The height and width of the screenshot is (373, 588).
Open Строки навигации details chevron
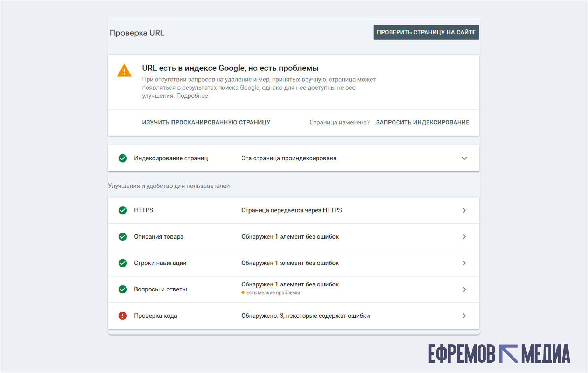pos(464,263)
